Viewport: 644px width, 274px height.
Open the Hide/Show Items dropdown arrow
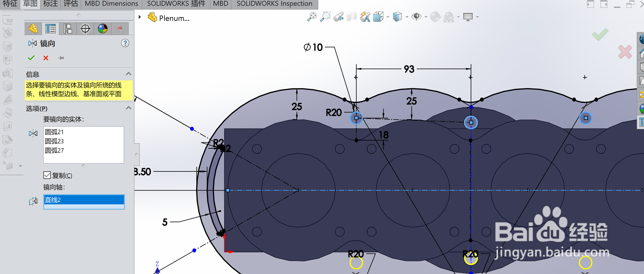[426, 17]
